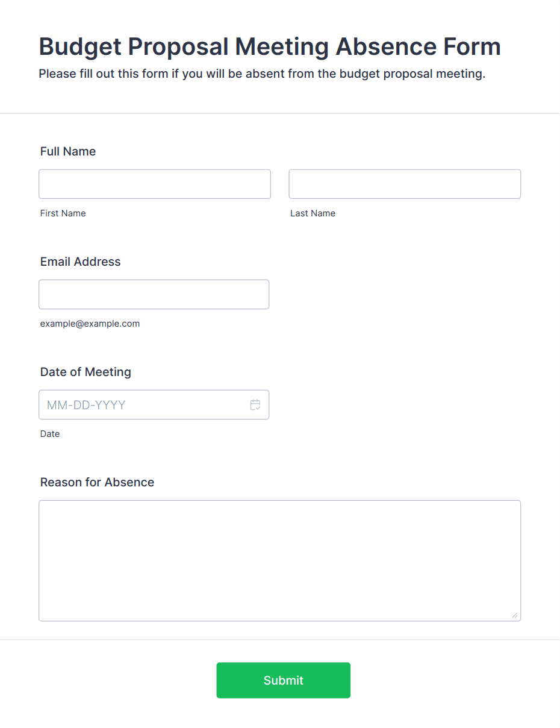Click inside the Reason for Absence textarea

[280, 560]
